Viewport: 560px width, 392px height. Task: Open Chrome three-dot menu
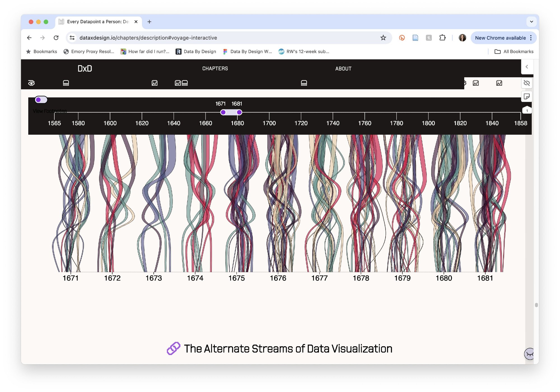point(531,38)
